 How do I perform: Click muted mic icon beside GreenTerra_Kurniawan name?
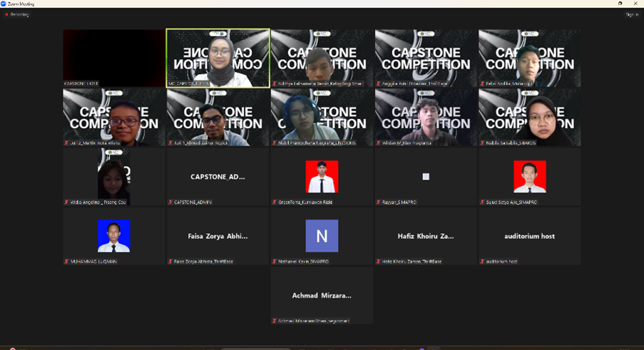tap(275, 202)
